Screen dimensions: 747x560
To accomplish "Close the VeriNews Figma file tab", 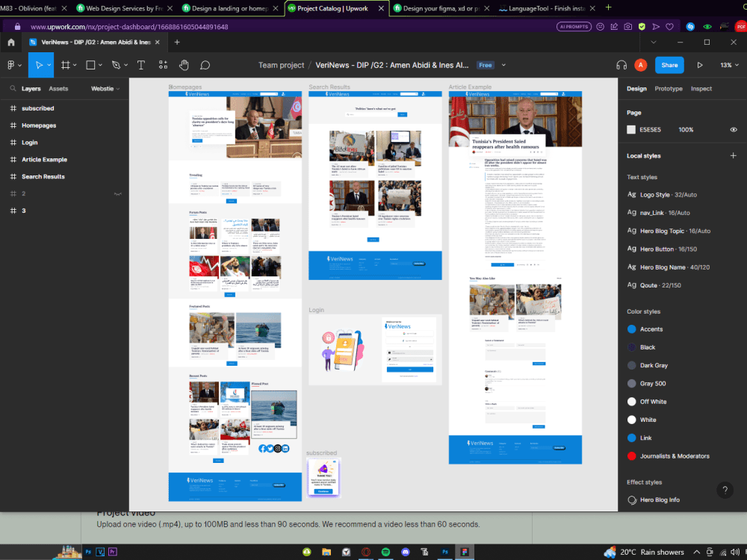I will point(157,43).
